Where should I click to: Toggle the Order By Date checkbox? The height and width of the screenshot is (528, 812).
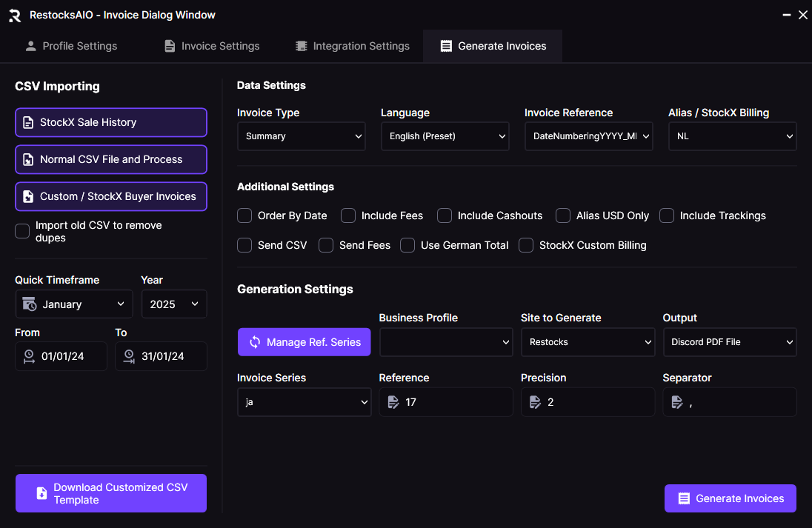coord(244,215)
